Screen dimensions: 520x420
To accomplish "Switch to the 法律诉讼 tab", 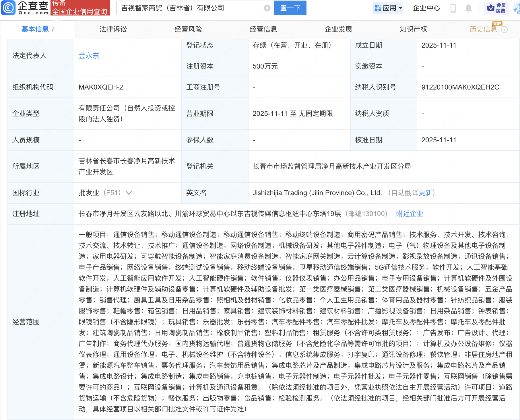I will [x=113, y=29].
